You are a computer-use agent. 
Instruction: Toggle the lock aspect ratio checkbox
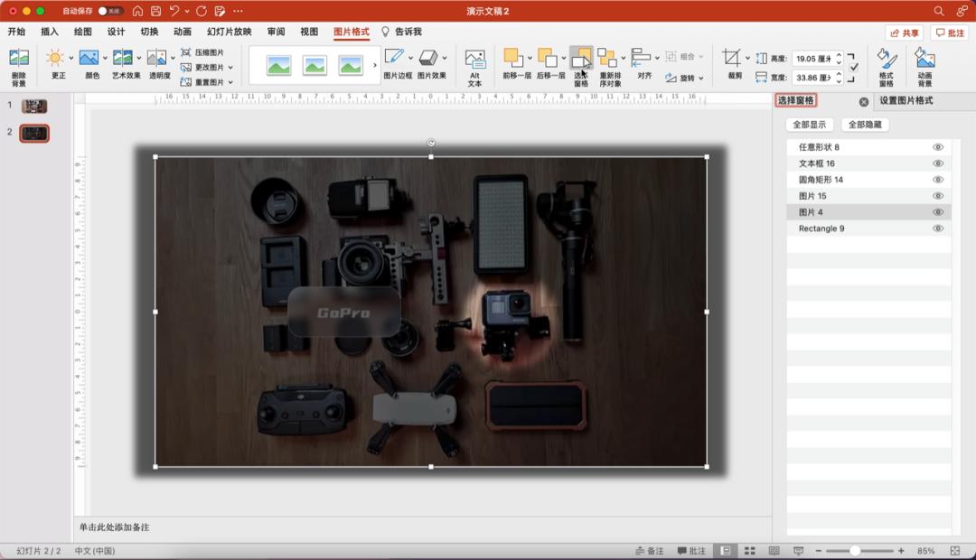tap(854, 67)
